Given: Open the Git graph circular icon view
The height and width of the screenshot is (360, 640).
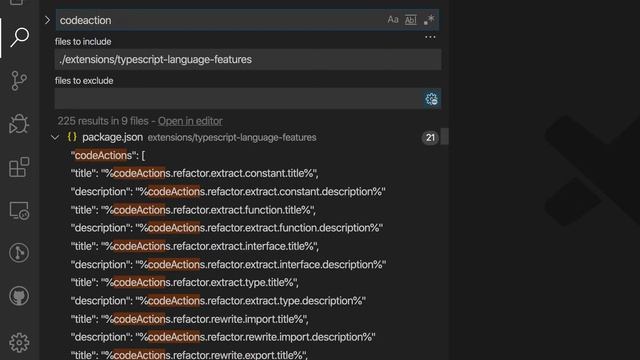Looking at the screenshot, I should tap(19, 253).
